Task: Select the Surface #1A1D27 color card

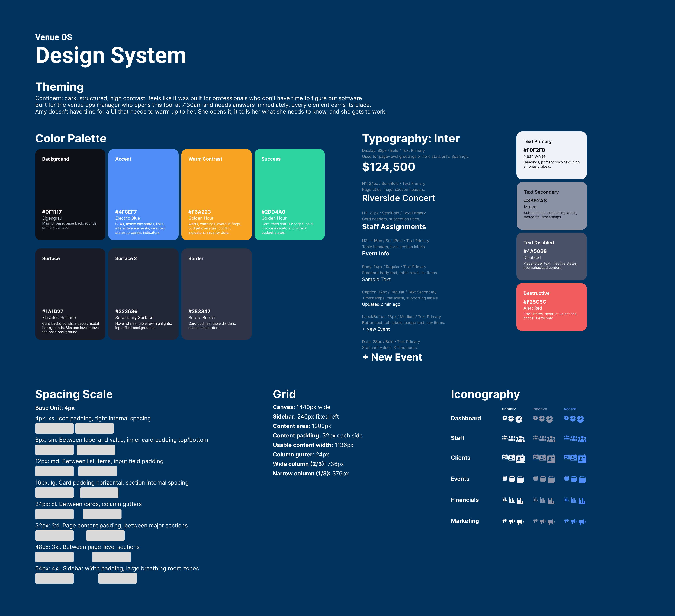Action: click(70, 294)
